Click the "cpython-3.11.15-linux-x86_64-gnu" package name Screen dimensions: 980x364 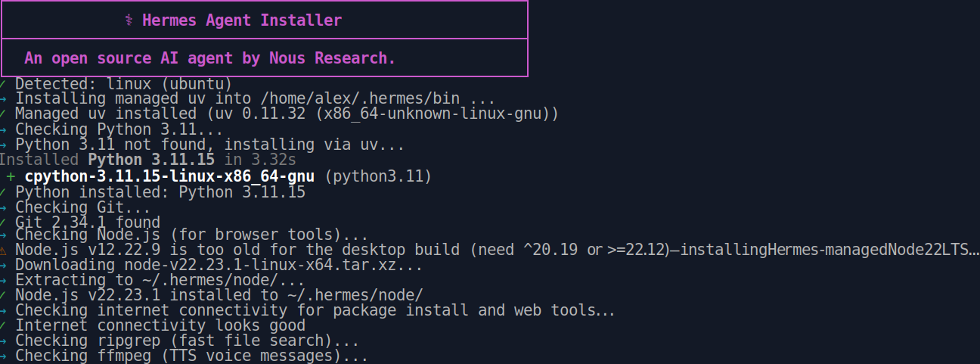169,176
